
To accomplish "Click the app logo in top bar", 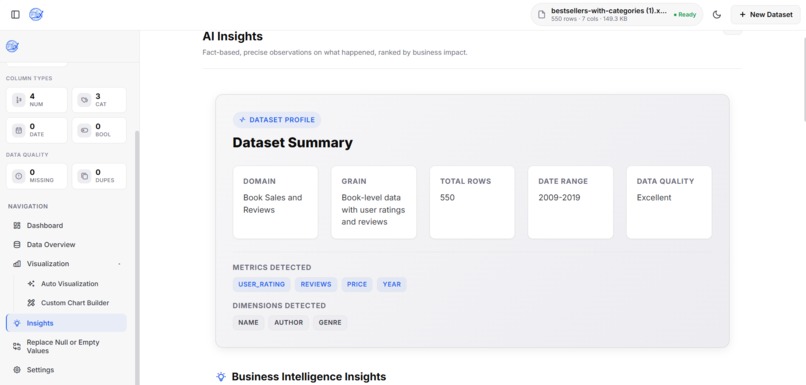I will click(x=36, y=14).
